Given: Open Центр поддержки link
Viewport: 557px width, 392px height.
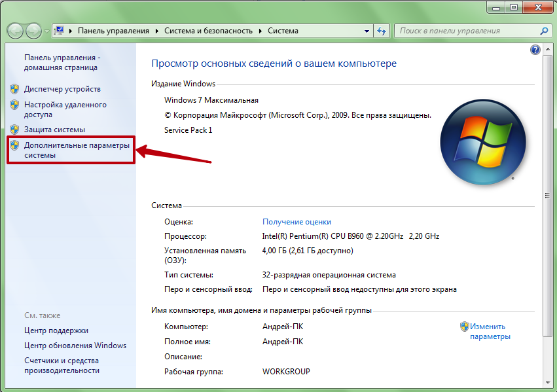Looking at the screenshot, I should [x=56, y=330].
